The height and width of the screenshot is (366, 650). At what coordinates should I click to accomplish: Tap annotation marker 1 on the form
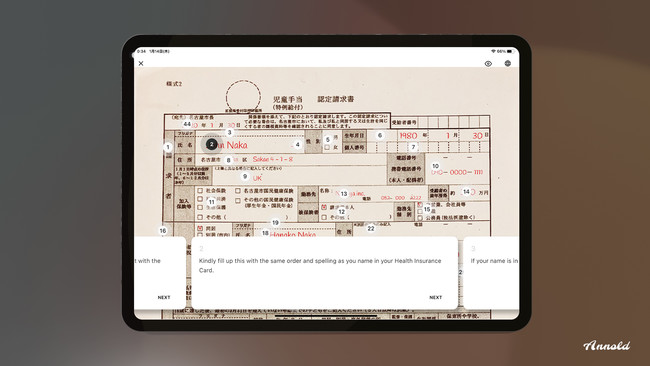pos(168,147)
